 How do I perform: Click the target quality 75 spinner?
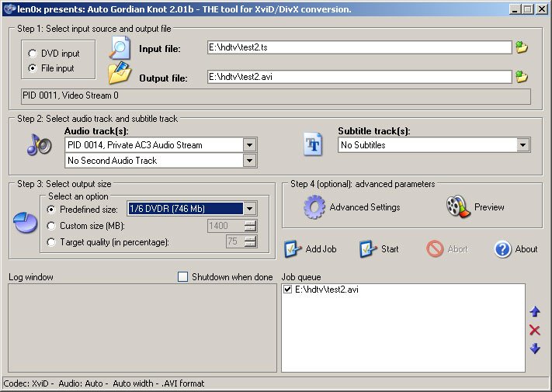250,241
